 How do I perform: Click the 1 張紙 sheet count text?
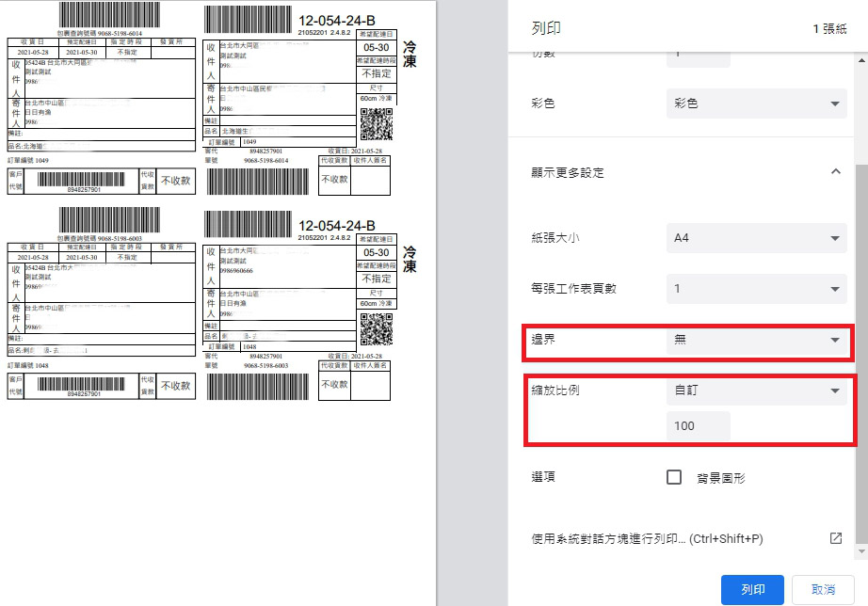click(829, 29)
